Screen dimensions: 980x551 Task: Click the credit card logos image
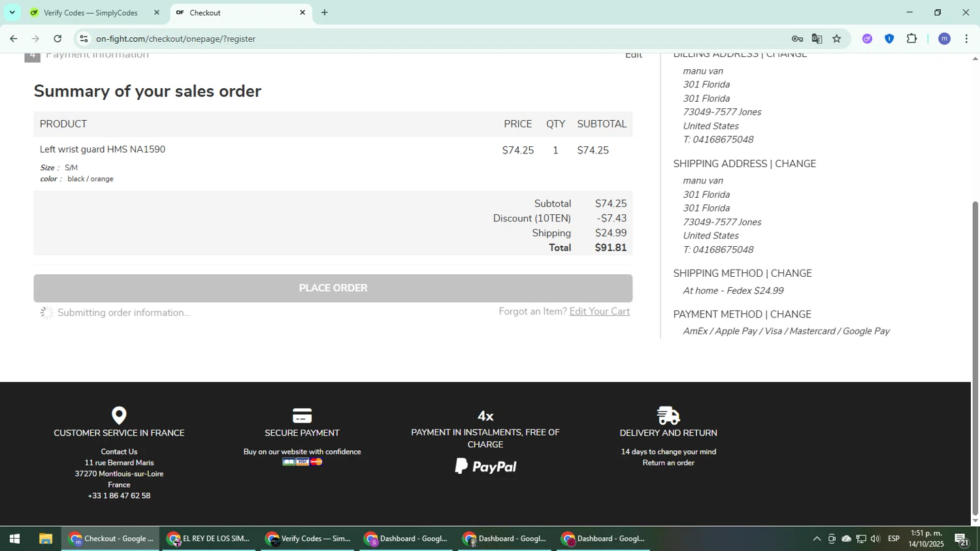(x=302, y=462)
